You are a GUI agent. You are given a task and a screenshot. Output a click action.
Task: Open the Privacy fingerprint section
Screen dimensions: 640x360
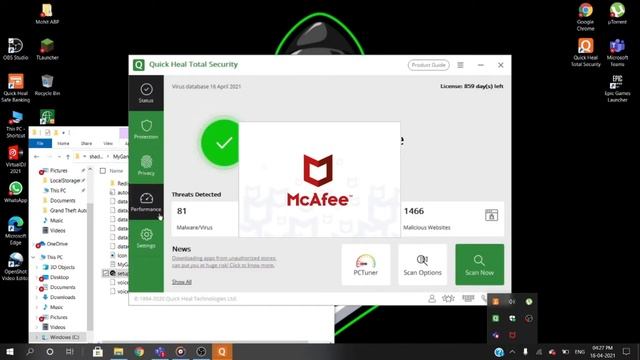[146, 165]
